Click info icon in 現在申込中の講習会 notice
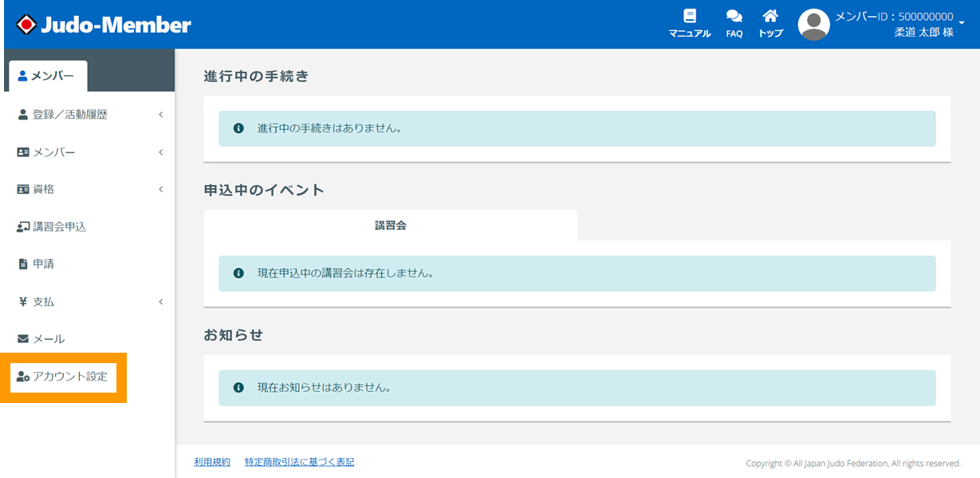The height and width of the screenshot is (478, 980). click(238, 273)
